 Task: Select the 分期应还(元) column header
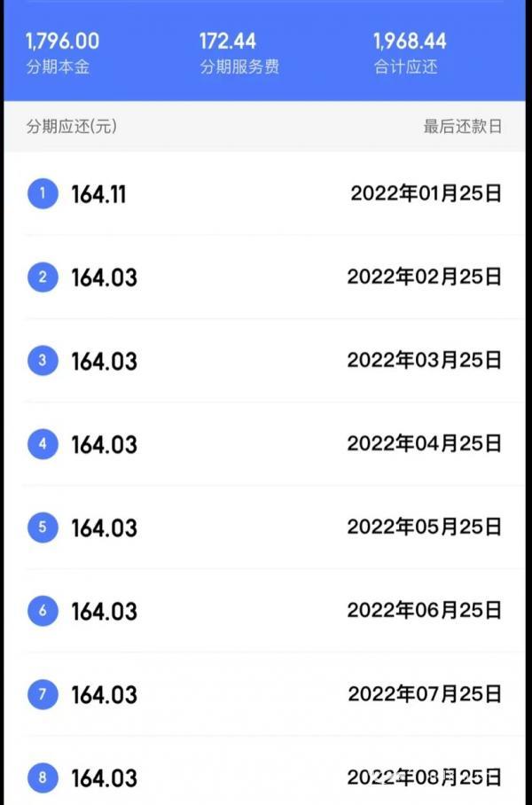pos(72,127)
